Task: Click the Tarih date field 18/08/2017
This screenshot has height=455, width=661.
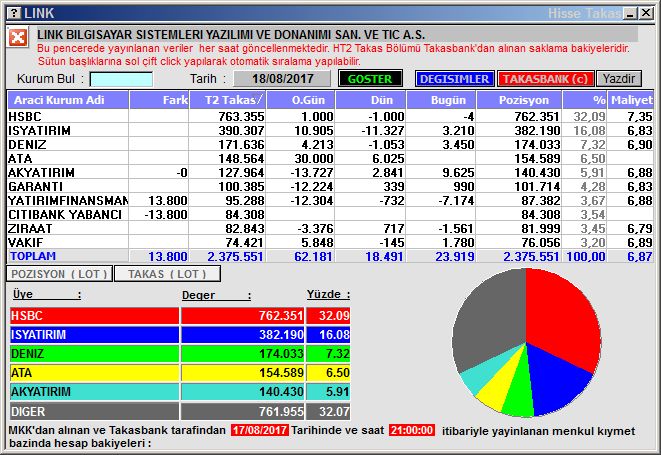Action: point(282,79)
